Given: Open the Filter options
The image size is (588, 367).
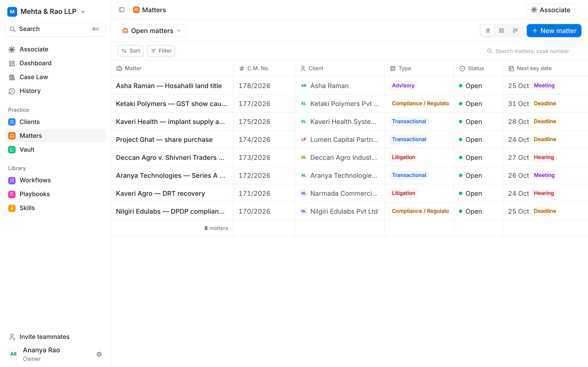Looking at the screenshot, I should [161, 51].
